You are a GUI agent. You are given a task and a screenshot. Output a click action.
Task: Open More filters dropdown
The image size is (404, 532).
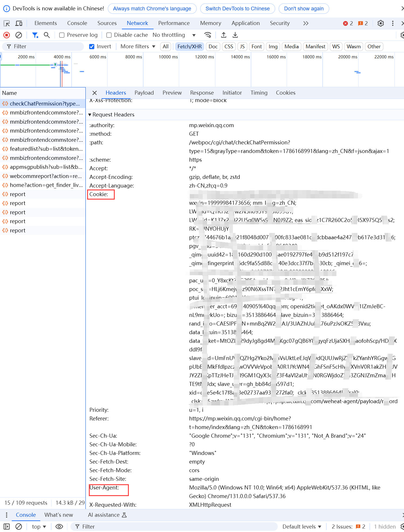pos(138,47)
